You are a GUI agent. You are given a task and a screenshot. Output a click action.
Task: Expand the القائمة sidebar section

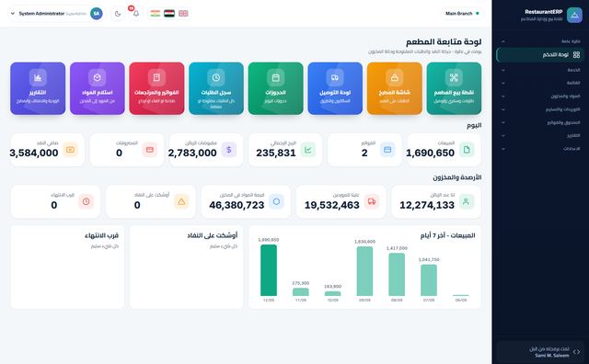(540, 83)
